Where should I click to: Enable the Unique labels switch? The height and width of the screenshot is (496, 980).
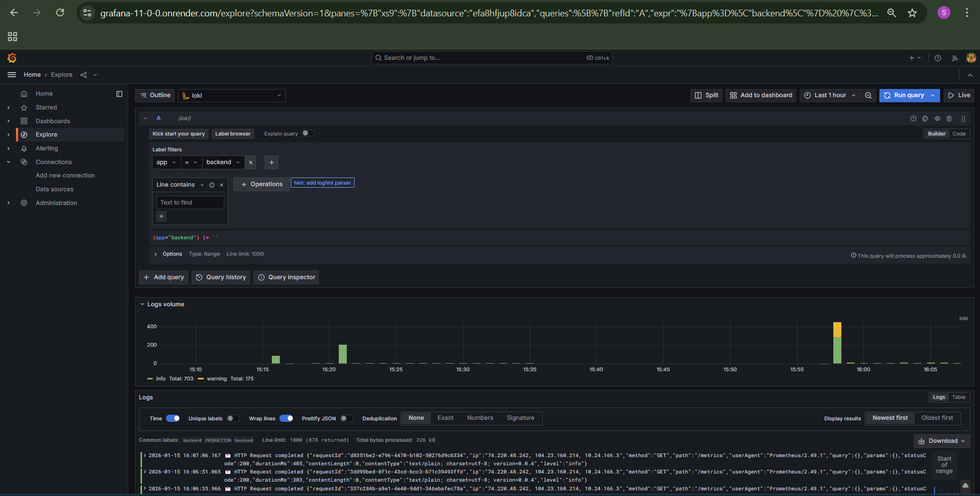(x=233, y=418)
